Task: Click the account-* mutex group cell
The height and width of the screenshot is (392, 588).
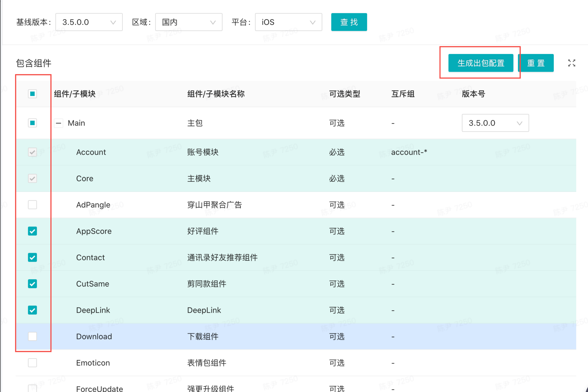Action: pyautogui.click(x=409, y=152)
